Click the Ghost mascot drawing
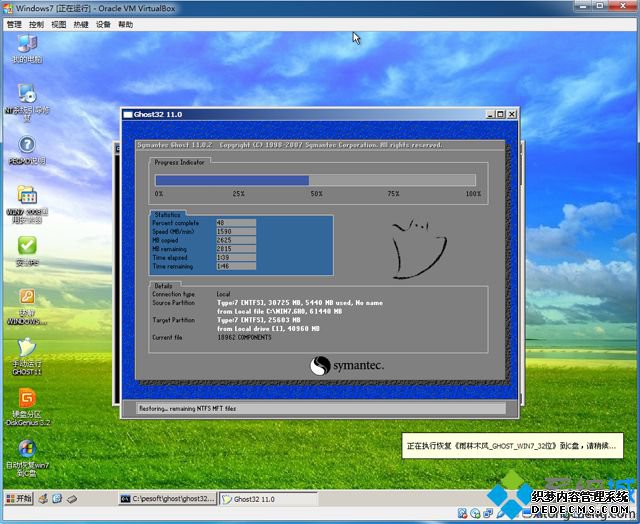Viewport: 640px width, 524px height. point(419,249)
